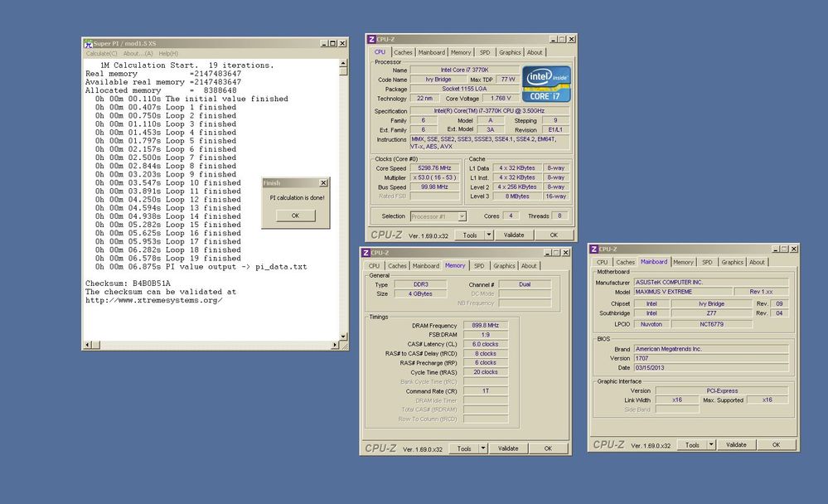Switch to Memory tab in CPU window
The height and width of the screenshot is (504, 828).
[461, 52]
